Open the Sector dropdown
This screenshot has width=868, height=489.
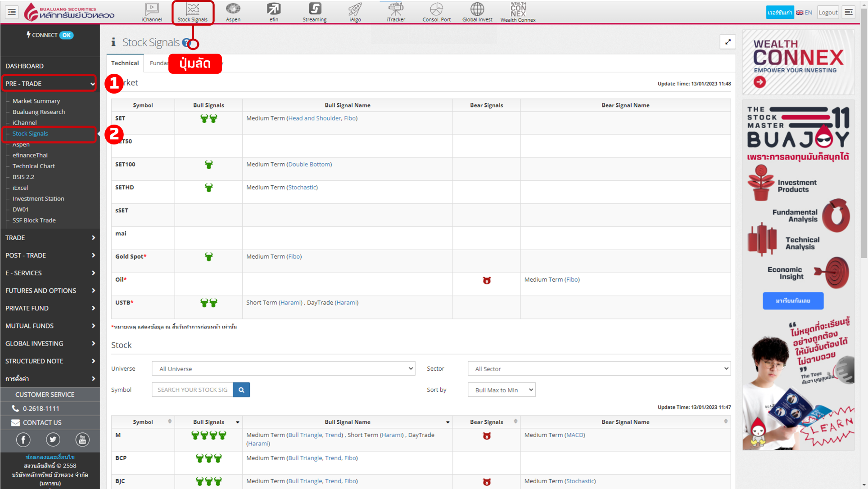pyautogui.click(x=599, y=368)
